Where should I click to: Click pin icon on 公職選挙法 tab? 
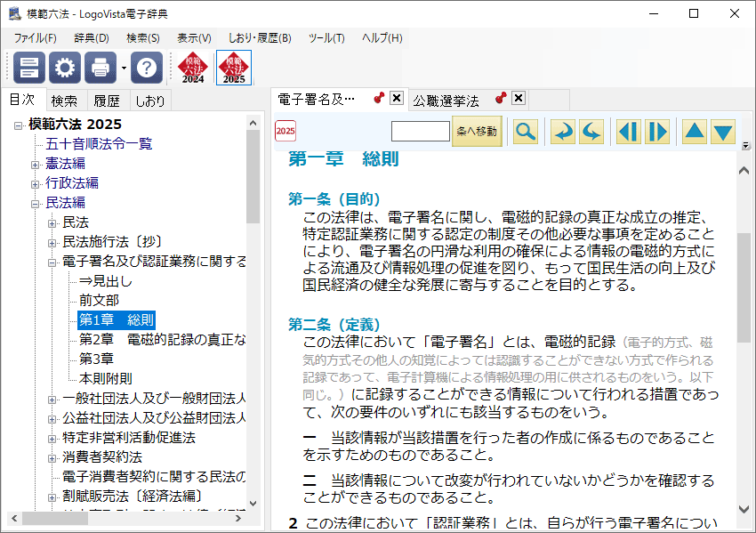click(x=501, y=98)
